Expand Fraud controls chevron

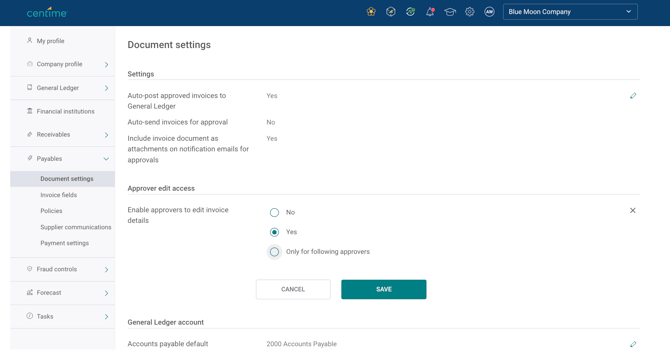point(106,270)
